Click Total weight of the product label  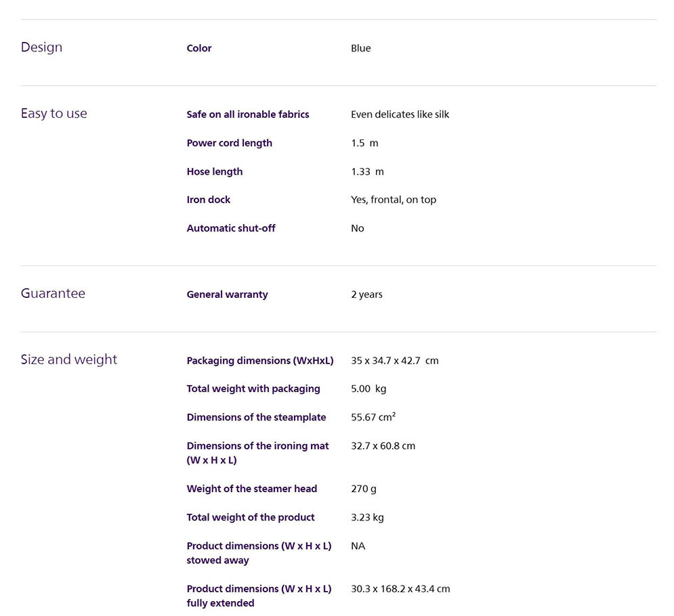(250, 517)
